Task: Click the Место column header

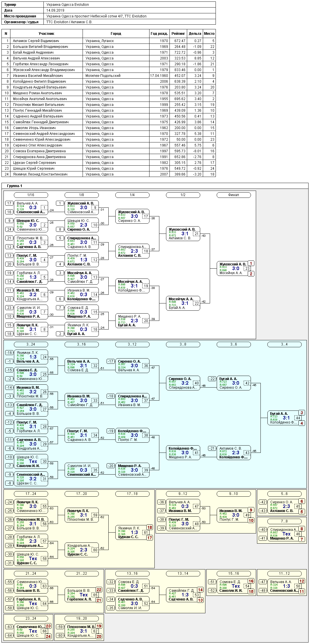Action: coord(209,34)
